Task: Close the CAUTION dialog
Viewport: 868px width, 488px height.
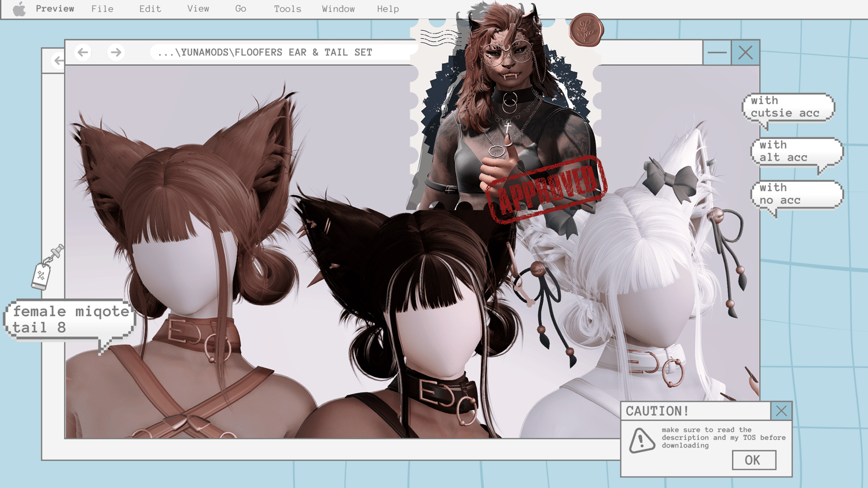Action: click(781, 410)
